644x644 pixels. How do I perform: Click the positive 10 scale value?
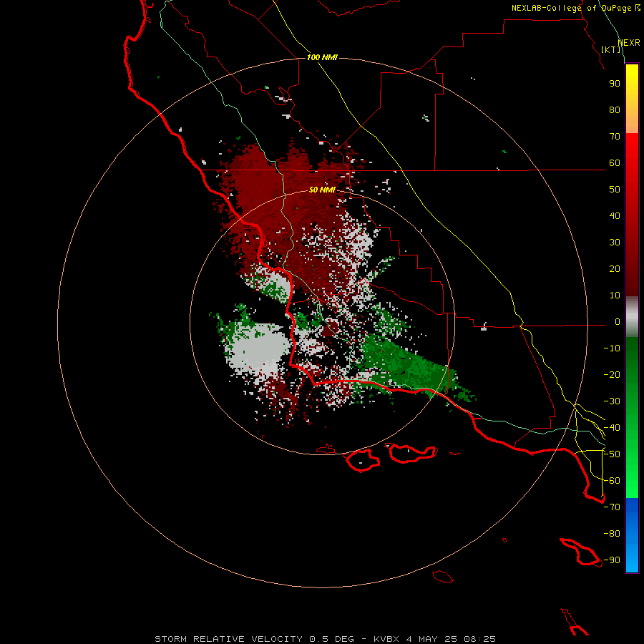tap(615, 296)
